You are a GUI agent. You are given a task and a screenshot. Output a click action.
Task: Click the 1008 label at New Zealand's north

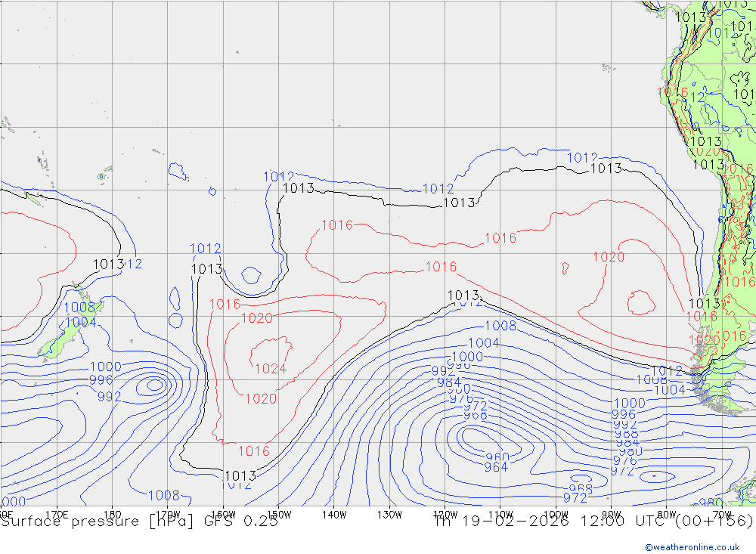click(79, 307)
